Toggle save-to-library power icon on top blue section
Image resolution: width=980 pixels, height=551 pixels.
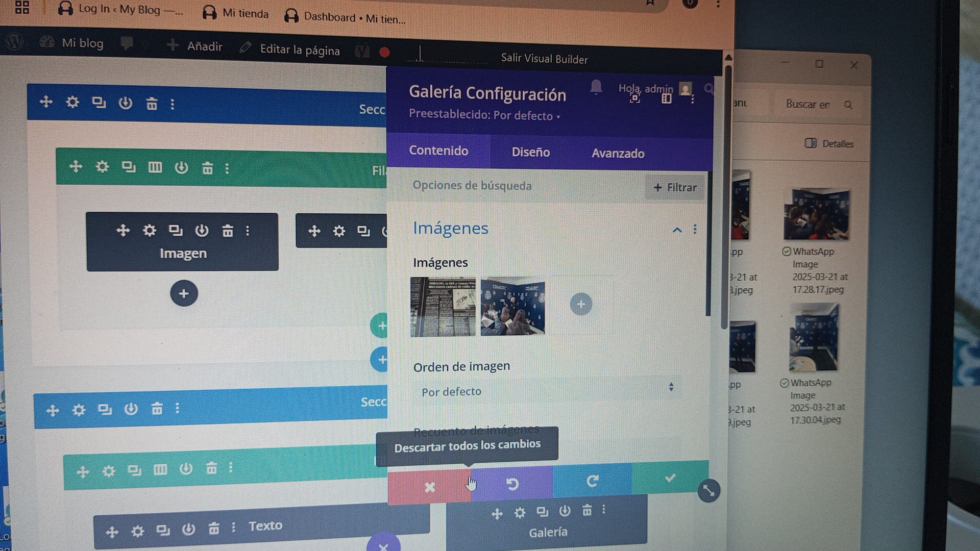(x=125, y=103)
